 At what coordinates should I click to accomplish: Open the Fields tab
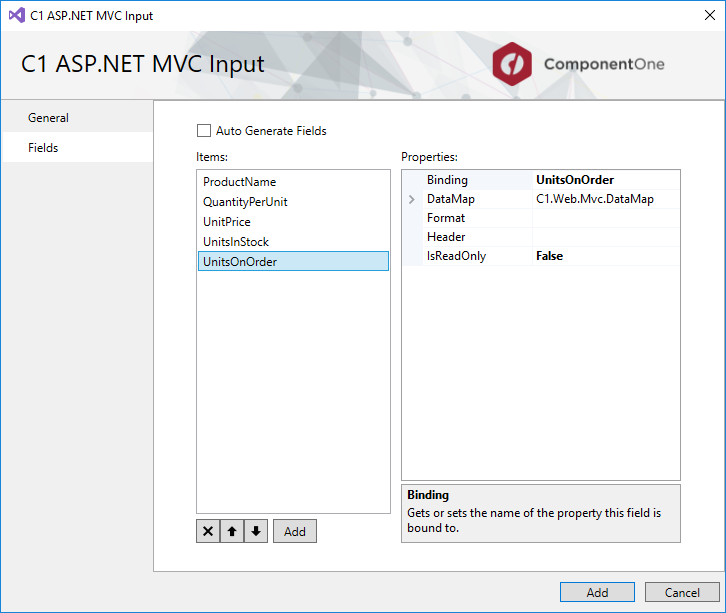pyautogui.click(x=43, y=148)
